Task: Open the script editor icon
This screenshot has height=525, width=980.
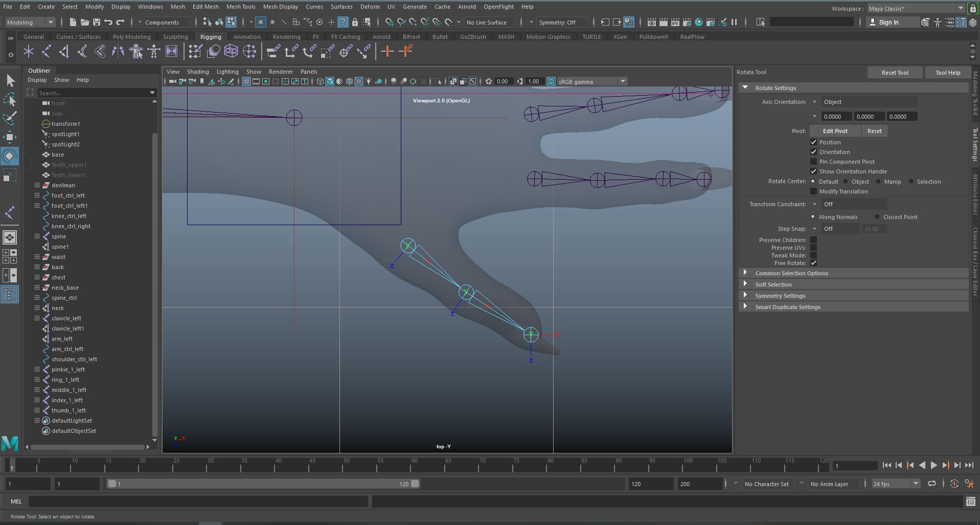Action: pos(970,501)
